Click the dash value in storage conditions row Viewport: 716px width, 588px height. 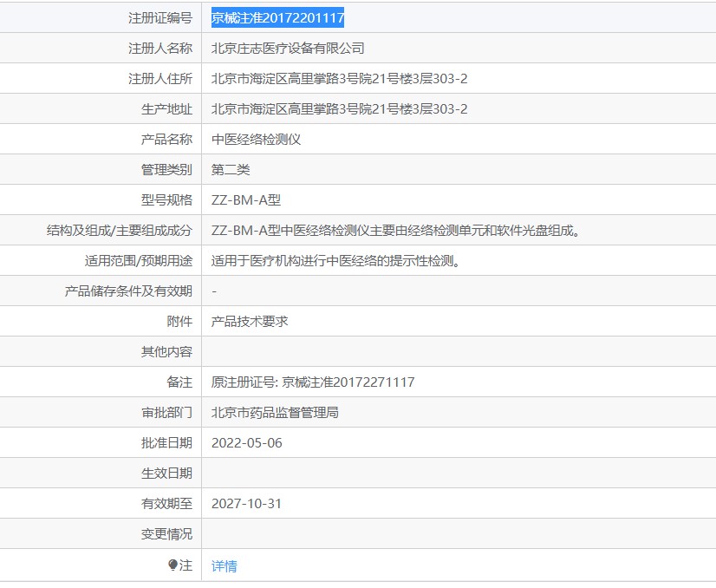coord(214,291)
